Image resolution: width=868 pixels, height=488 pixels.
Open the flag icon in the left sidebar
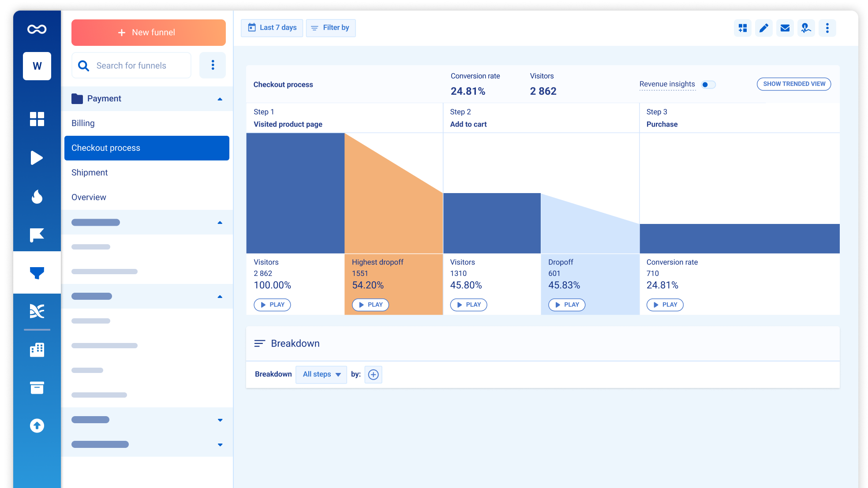pyautogui.click(x=37, y=235)
